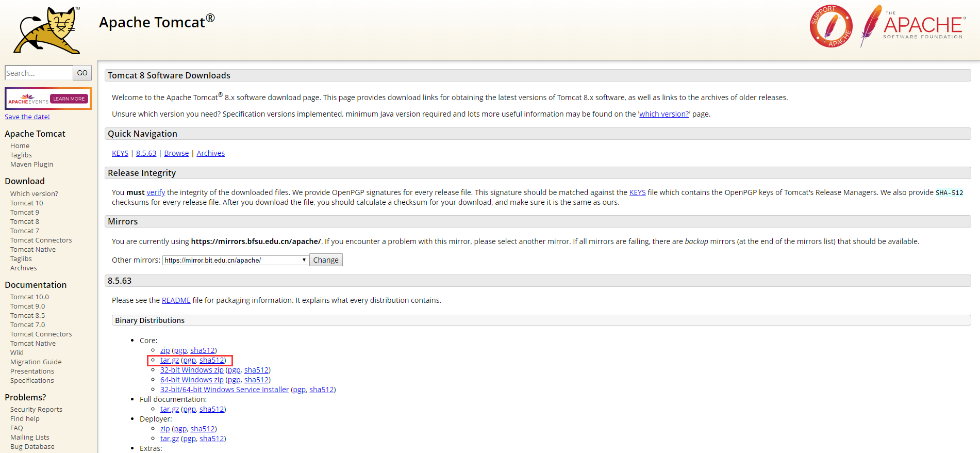Image resolution: width=980 pixels, height=453 pixels.
Task: Open the other mirrors dropdown
Action: 235,260
